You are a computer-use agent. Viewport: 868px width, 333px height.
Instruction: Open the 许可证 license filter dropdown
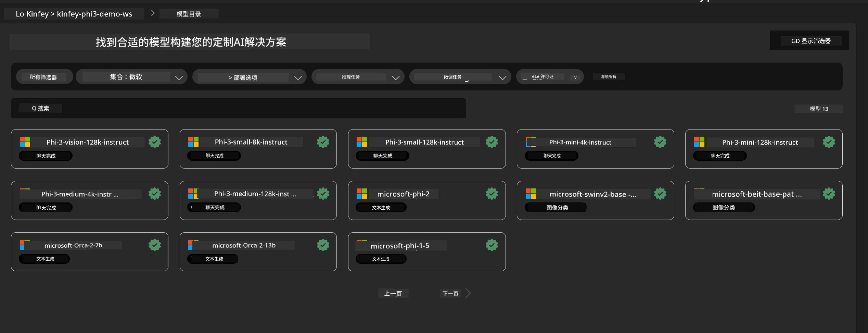[x=550, y=77]
